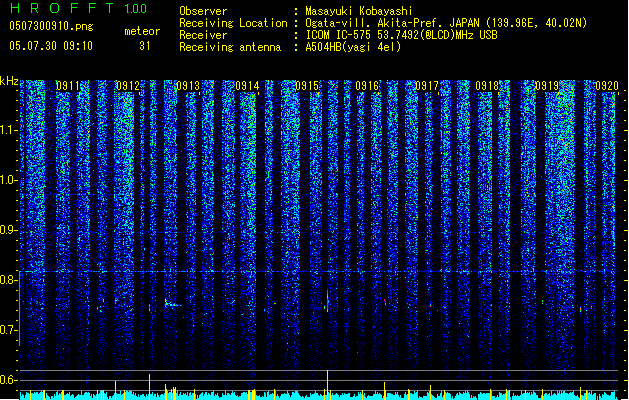Click the 0920 time marker
This screenshot has height=400, width=629.
click(607, 86)
